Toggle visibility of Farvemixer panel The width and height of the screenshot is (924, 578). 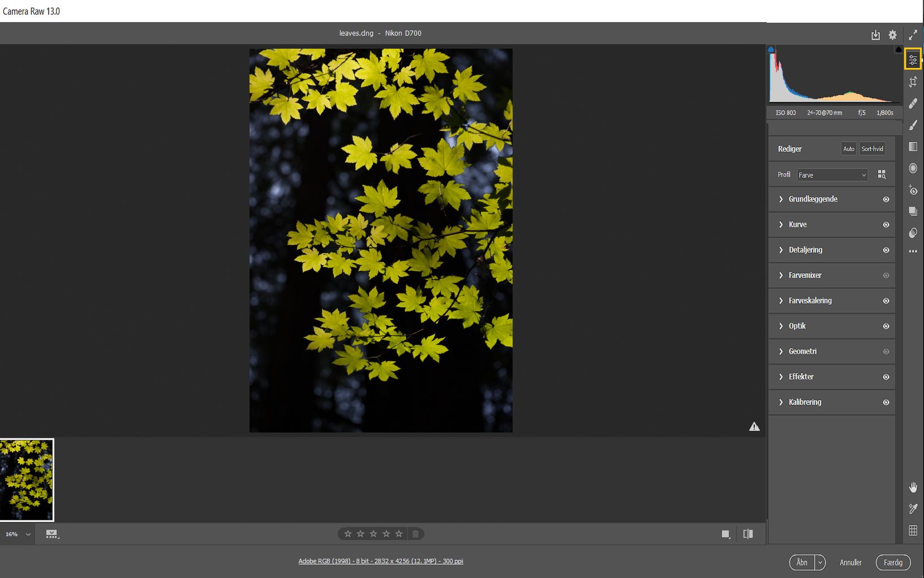886,276
